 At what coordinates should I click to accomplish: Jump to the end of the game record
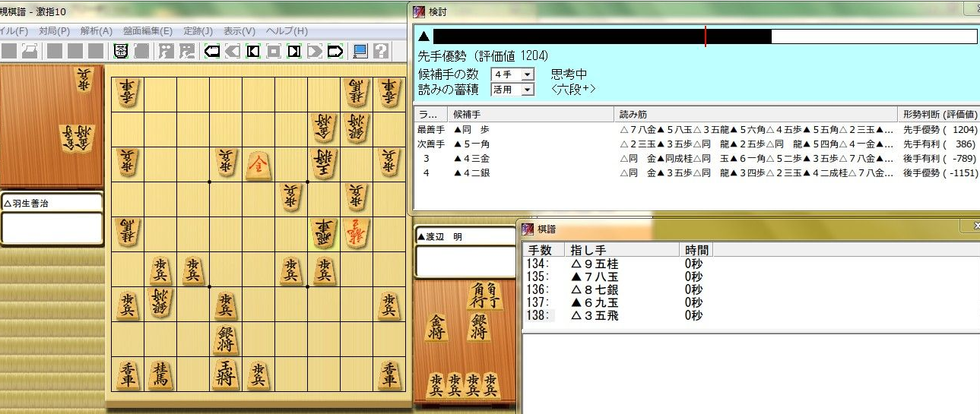point(335,51)
